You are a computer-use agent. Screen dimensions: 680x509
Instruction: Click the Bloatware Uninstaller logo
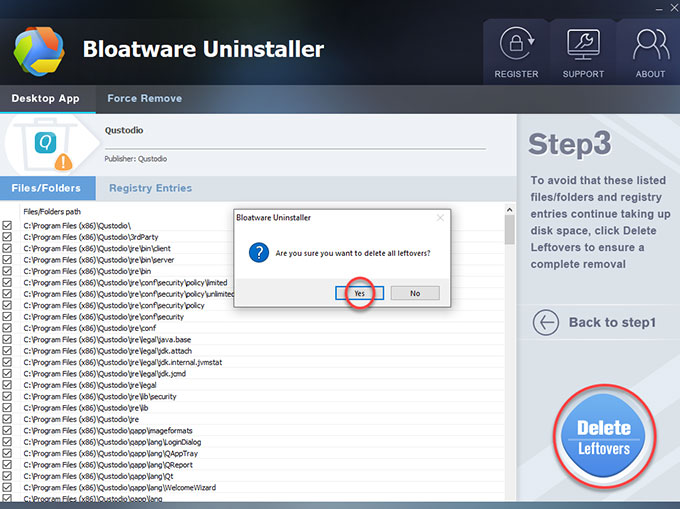coord(39,51)
